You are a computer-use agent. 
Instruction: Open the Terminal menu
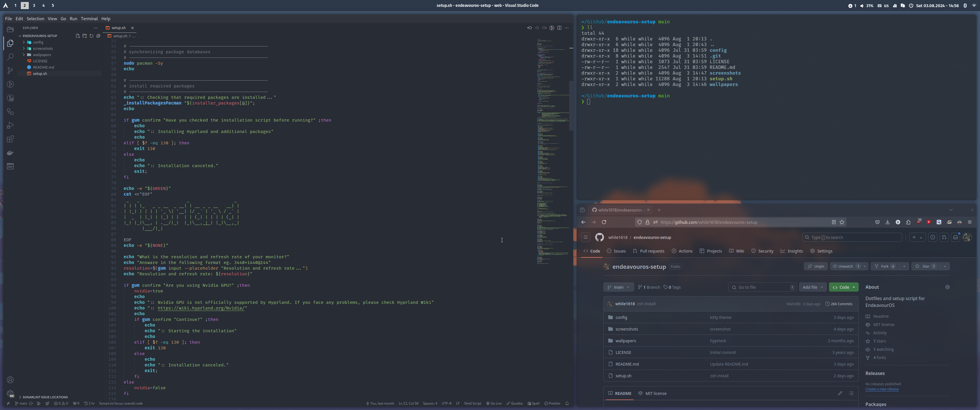point(89,19)
